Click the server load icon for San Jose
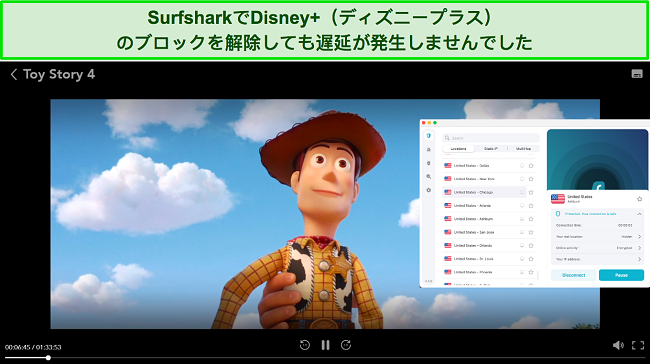 522,232
